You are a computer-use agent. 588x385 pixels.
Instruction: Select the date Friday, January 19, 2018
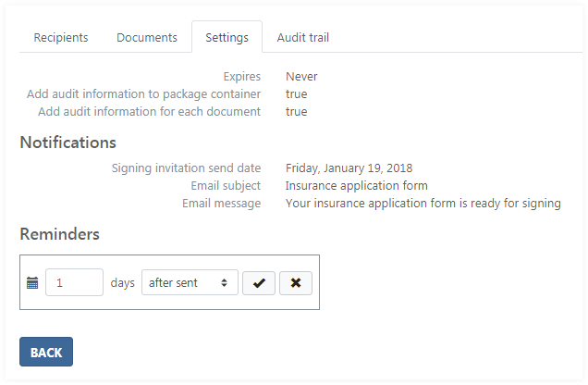coord(349,168)
